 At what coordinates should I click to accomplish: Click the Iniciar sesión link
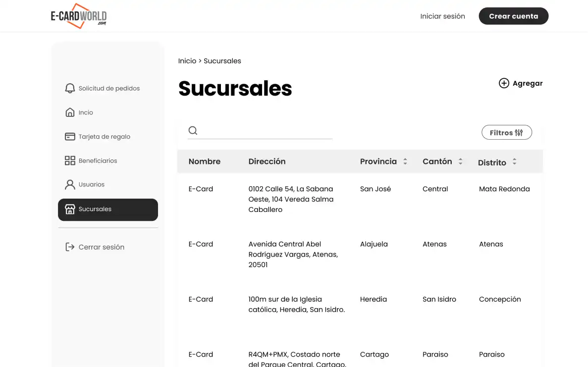click(x=442, y=16)
